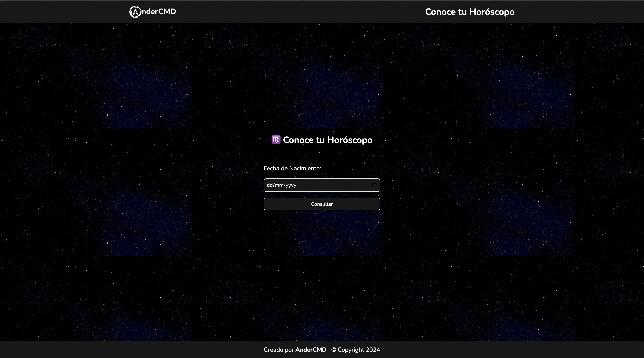Click the bold AnderCMD link in footer
644x358 pixels.
311,350
